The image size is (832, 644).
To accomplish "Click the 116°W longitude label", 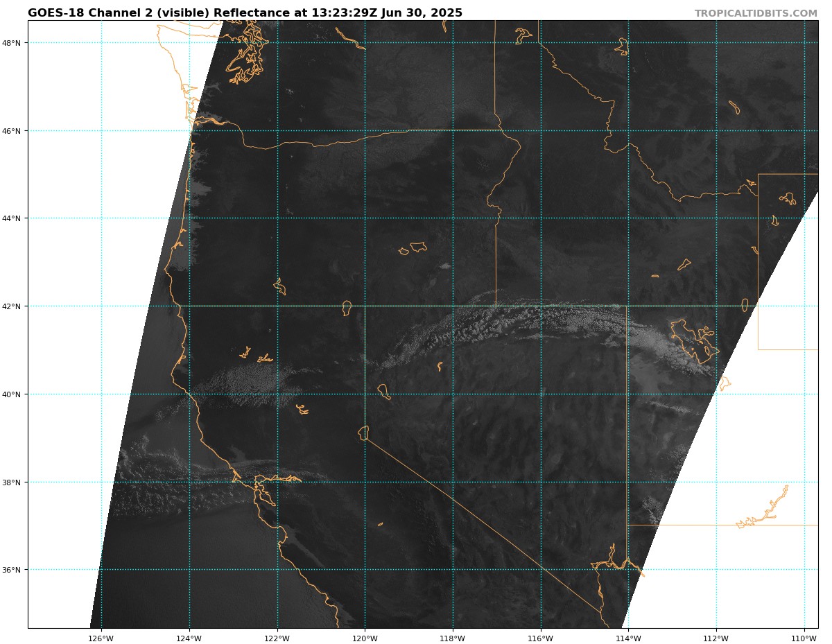I will 541,638.
